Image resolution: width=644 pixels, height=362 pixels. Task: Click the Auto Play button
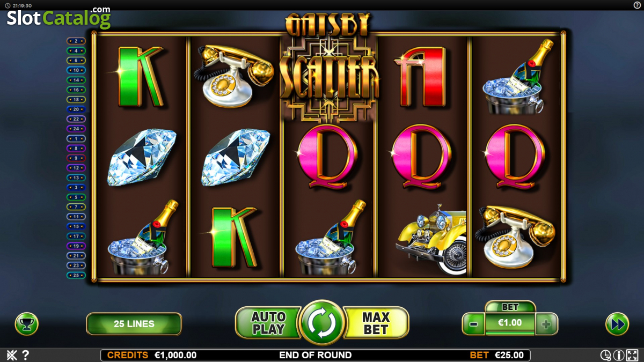(268, 323)
